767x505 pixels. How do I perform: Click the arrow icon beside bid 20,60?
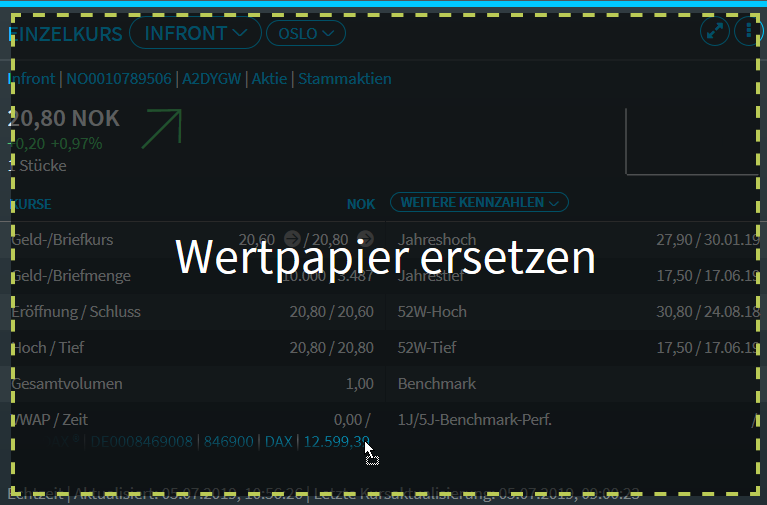pos(292,238)
